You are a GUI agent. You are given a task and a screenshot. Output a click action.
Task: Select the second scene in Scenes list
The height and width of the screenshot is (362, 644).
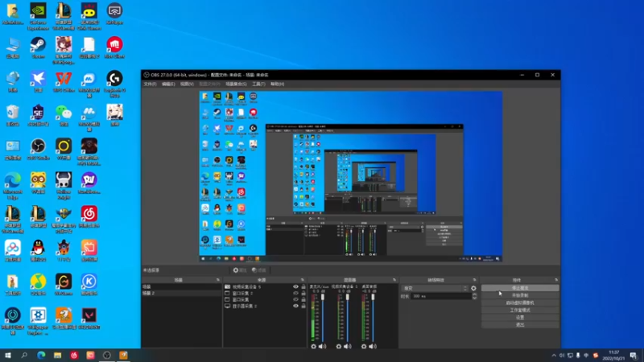coord(181,294)
